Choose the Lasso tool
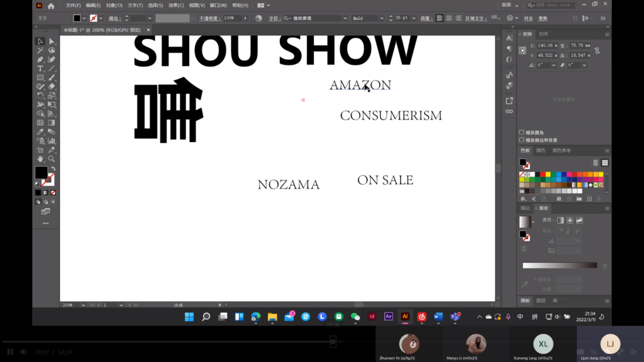This screenshot has width=644, height=362. [52, 50]
